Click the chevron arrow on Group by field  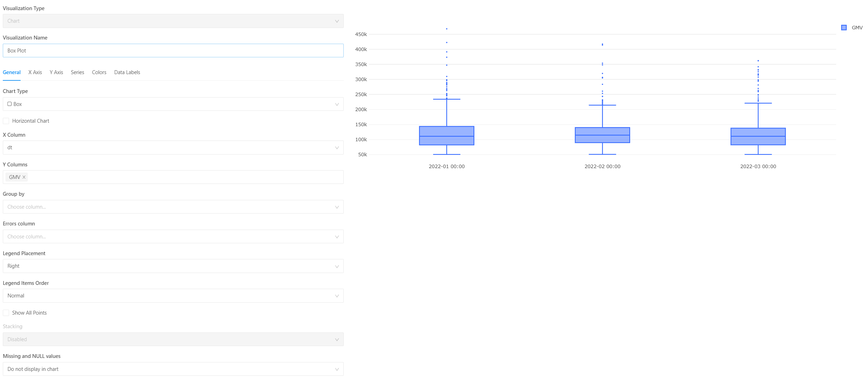pos(337,207)
